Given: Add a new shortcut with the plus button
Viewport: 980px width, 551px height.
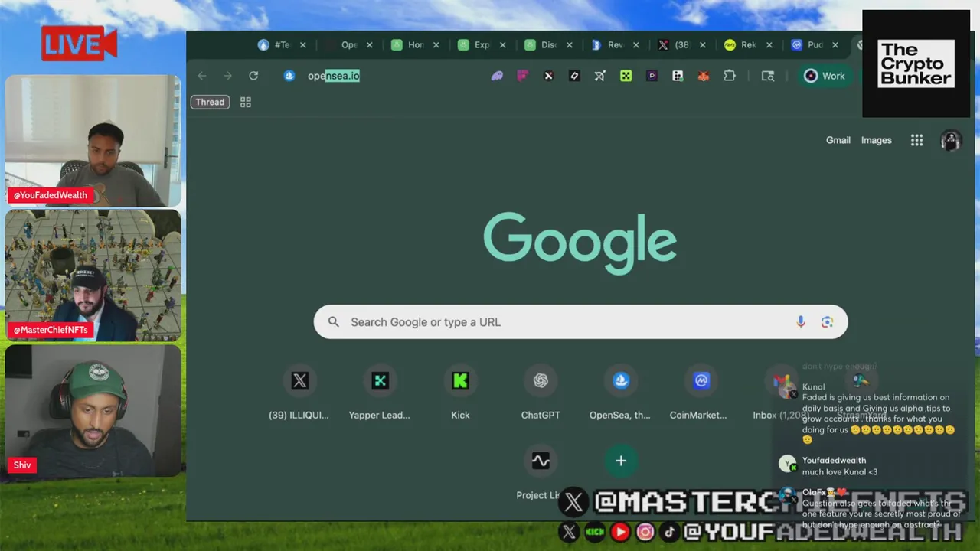Looking at the screenshot, I should [x=621, y=461].
